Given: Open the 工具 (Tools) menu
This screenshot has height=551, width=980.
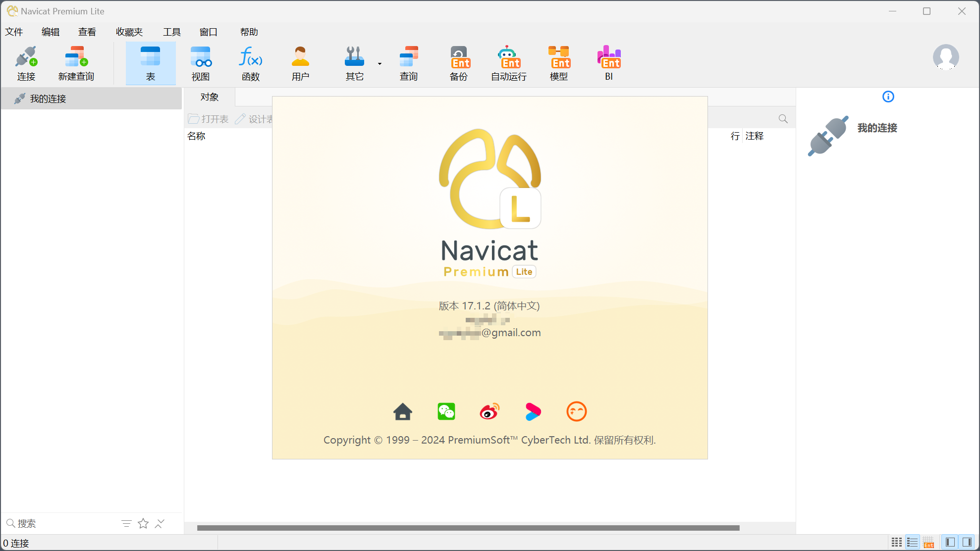Looking at the screenshot, I should tap(172, 32).
